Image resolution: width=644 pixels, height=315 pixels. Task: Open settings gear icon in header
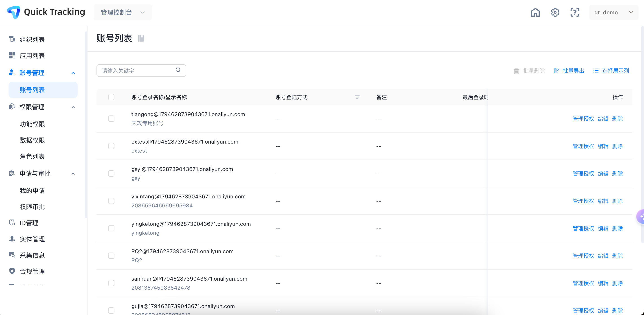(555, 12)
